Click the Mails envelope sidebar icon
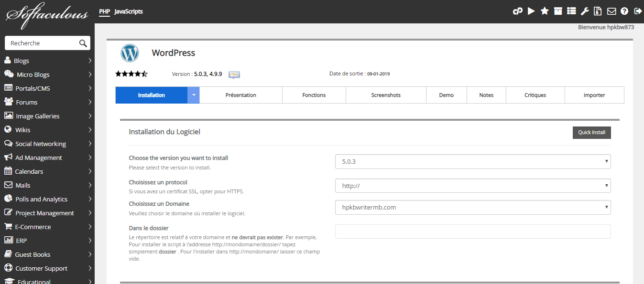The height and width of the screenshot is (284, 644). pos(8,185)
